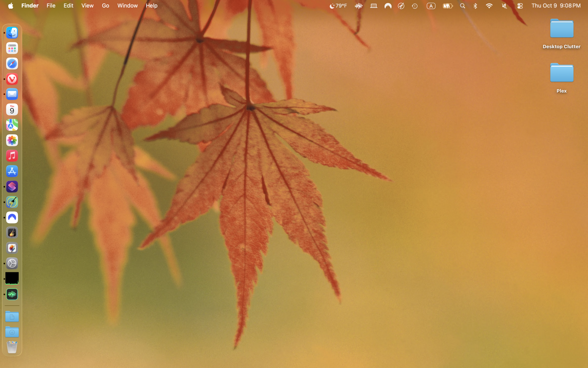Open the 79°F weather menu
Viewport: 588px width, 368px height.
click(x=338, y=6)
